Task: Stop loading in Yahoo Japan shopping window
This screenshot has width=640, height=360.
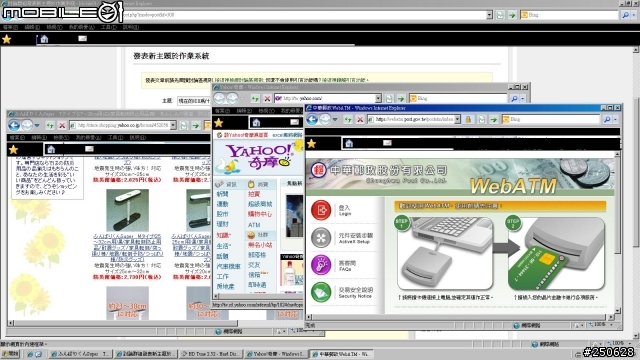Action: click(x=62, y=125)
